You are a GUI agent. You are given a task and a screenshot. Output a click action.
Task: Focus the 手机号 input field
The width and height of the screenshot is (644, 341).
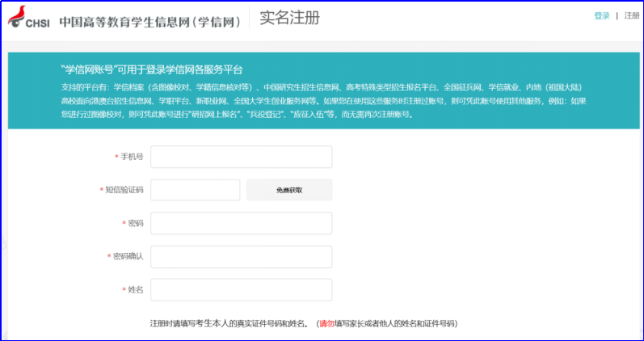pyautogui.click(x=241, y=157)
